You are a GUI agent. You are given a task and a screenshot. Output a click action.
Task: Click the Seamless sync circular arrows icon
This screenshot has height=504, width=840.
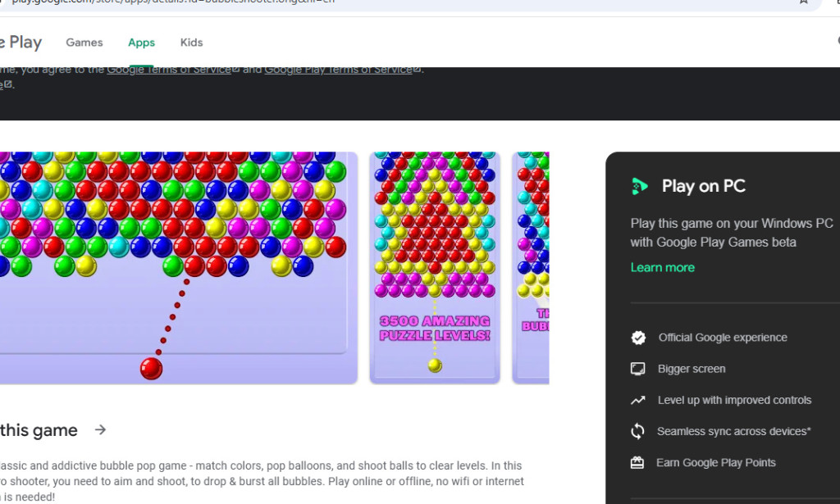click(637, 431)
